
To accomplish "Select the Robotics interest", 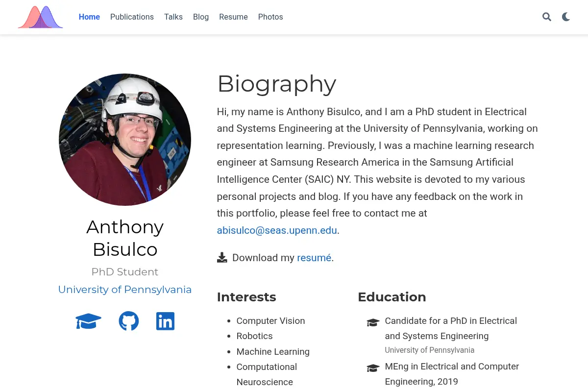I will point(254,336).
